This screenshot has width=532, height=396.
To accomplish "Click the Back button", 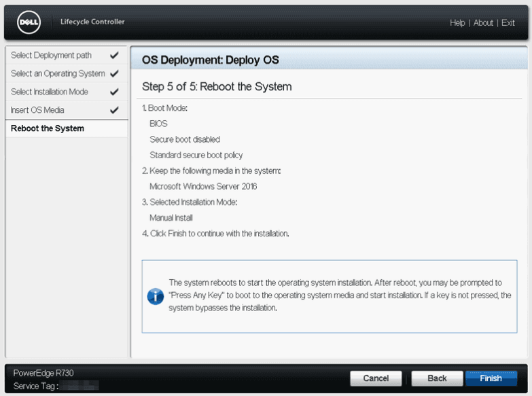I will pyautogui.click(x=437, y=378).
